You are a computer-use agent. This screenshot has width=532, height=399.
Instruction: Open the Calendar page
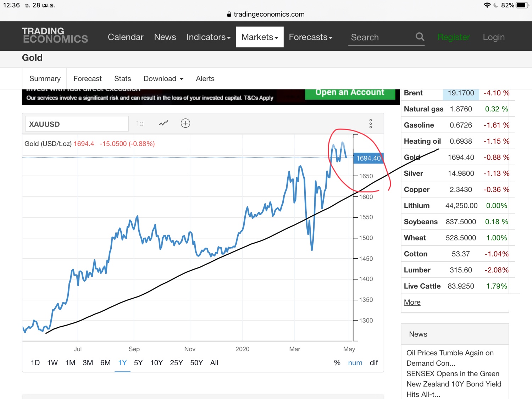[x=126, y=37]
